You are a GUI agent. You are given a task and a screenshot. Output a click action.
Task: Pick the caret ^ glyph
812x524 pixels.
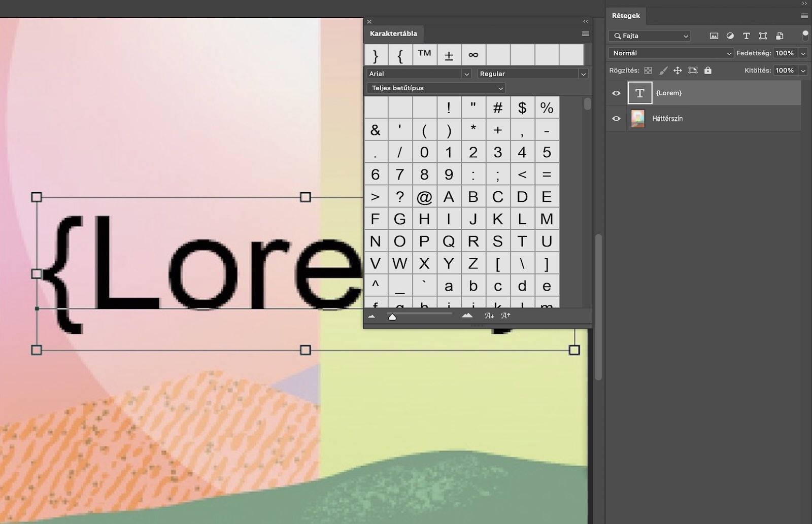pyautogui.click(x=376, y=286)
